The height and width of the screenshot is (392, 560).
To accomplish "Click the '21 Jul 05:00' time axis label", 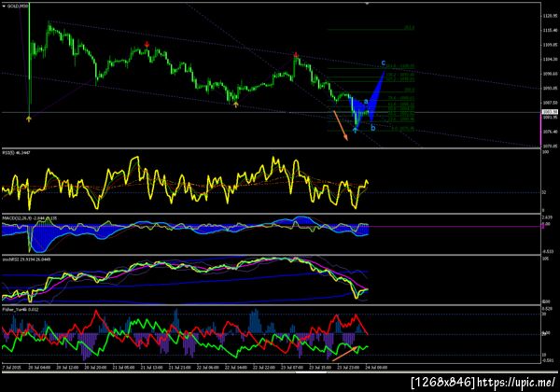I will click(123, 367).
